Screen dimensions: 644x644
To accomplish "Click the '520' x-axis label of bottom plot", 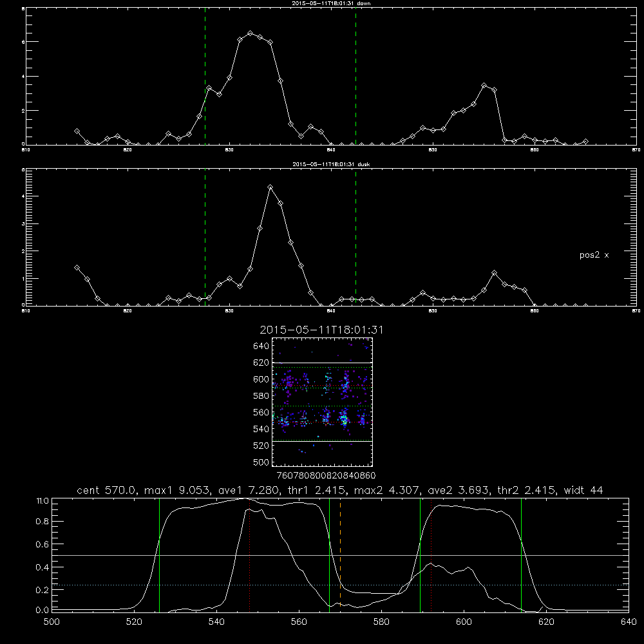I will 134,621.
